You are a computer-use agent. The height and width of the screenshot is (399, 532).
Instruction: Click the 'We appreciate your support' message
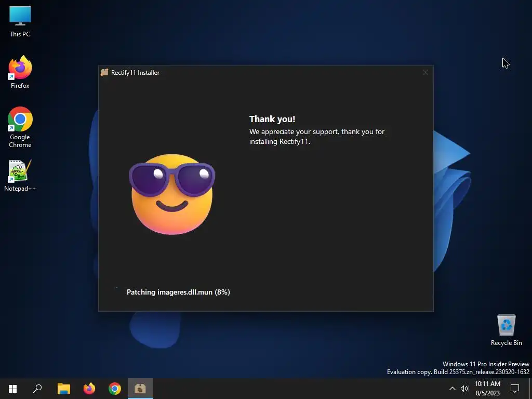pos(317,137)
